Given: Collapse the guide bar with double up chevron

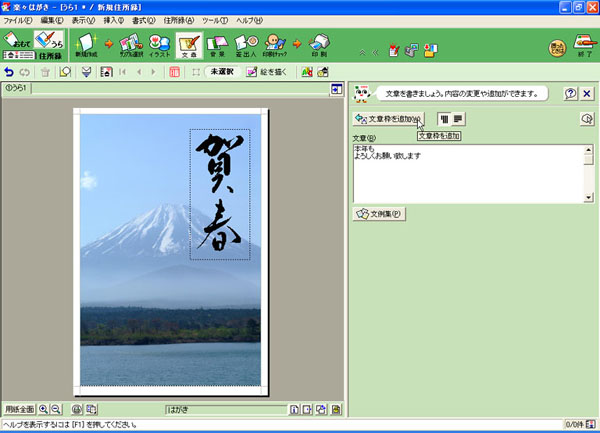Looking at the screenshot, I should pos(361,51).
